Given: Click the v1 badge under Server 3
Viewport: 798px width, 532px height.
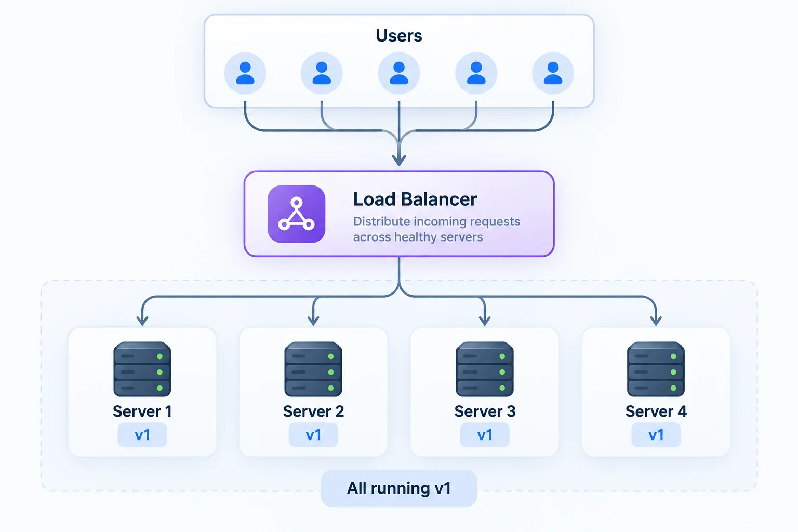Looking at the screenshot, I should 485,435.
